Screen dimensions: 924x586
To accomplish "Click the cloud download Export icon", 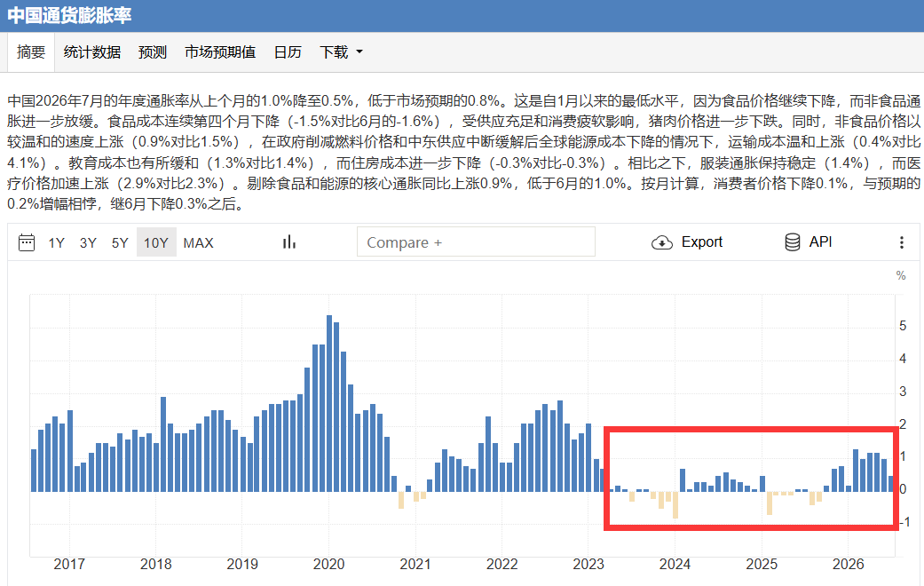I will tap(662, 242).
